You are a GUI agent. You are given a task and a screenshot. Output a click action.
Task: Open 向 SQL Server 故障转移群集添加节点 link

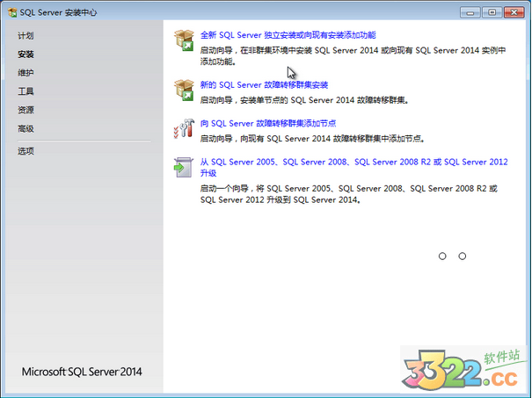tap(268, 123)
